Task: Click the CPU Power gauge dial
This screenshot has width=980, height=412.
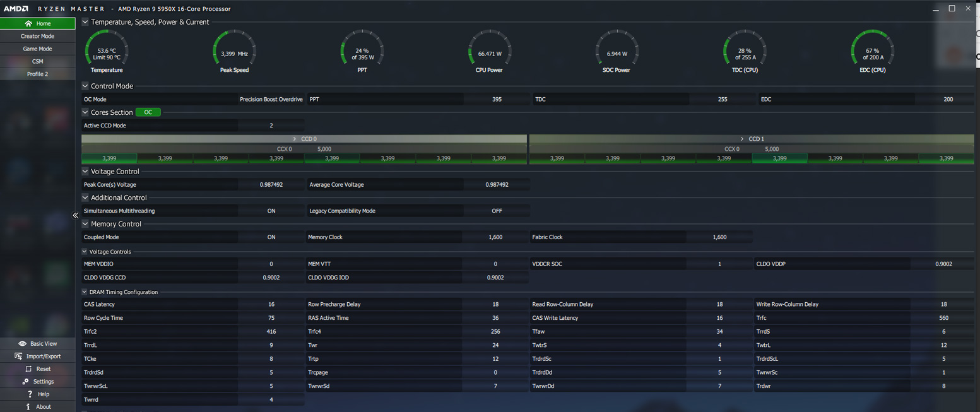Action: pyautogui.click(x=490, y=48)
